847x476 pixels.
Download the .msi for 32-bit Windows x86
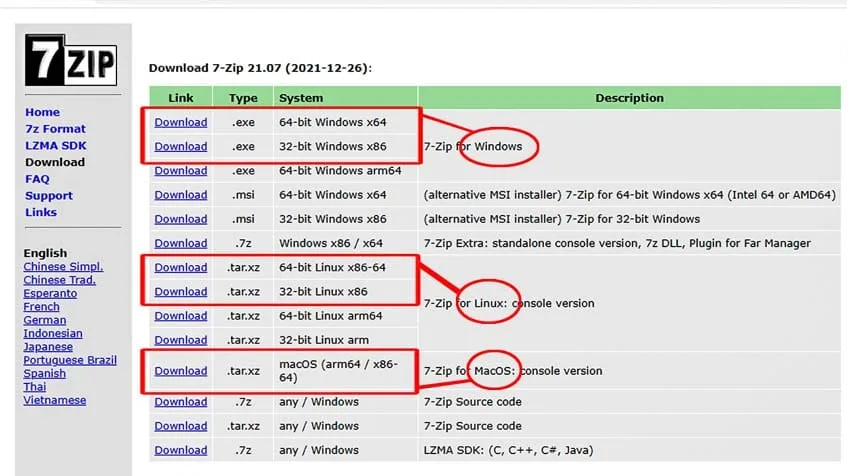[x=180, y=219]
